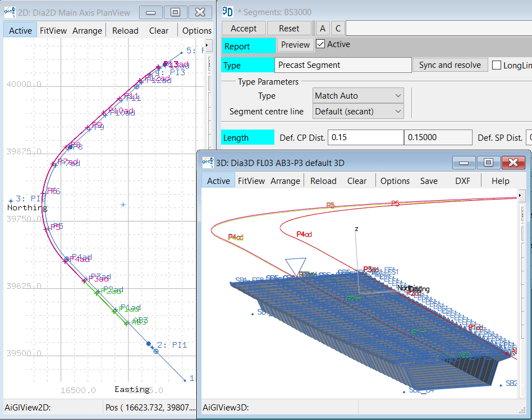This screenshot has width=532, height=420.
Task: Enable the LongLin checkbox
Action: [497, 65]
